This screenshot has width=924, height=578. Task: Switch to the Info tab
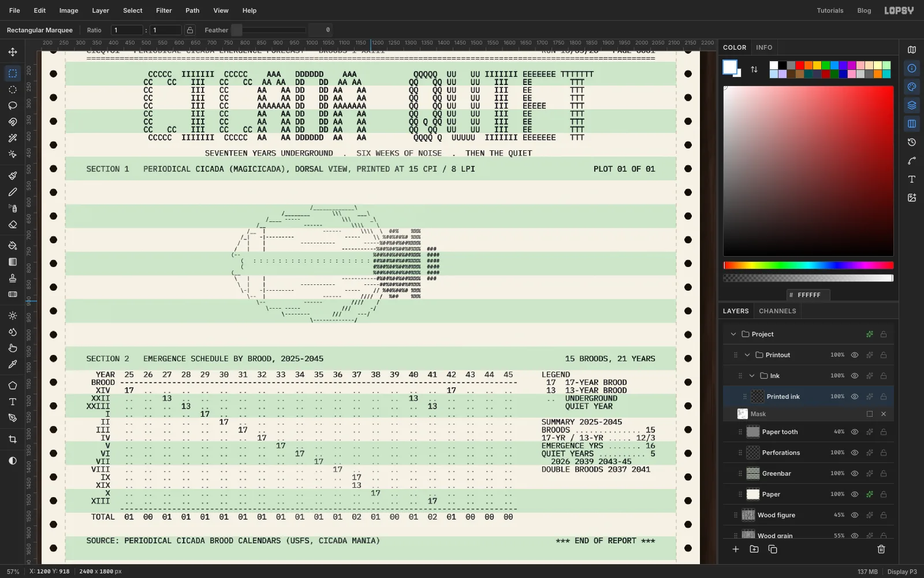764,47
